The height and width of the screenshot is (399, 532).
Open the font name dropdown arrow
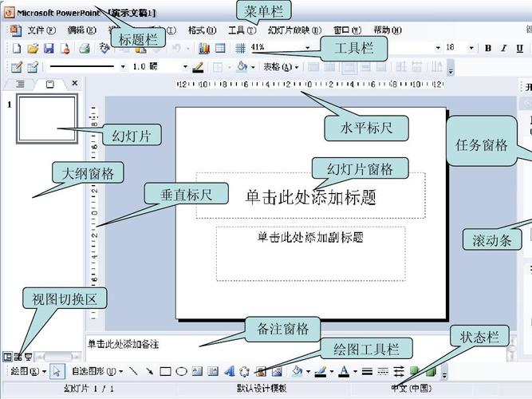438,48
